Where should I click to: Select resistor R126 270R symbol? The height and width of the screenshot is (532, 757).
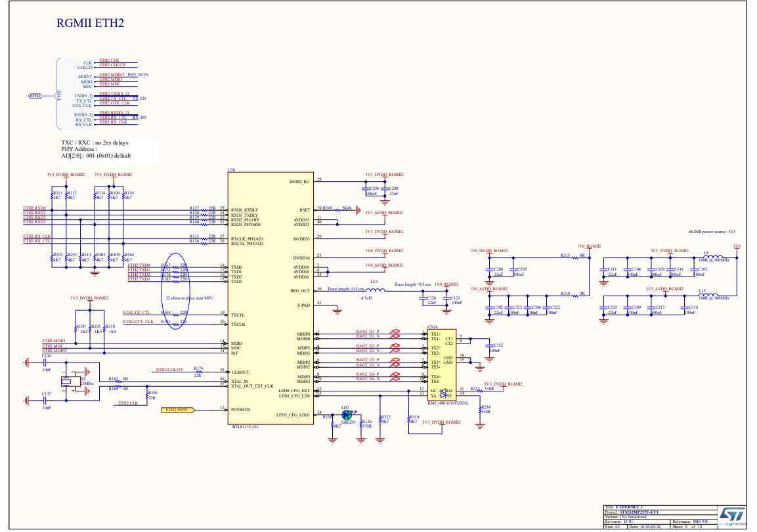[361, 424]
